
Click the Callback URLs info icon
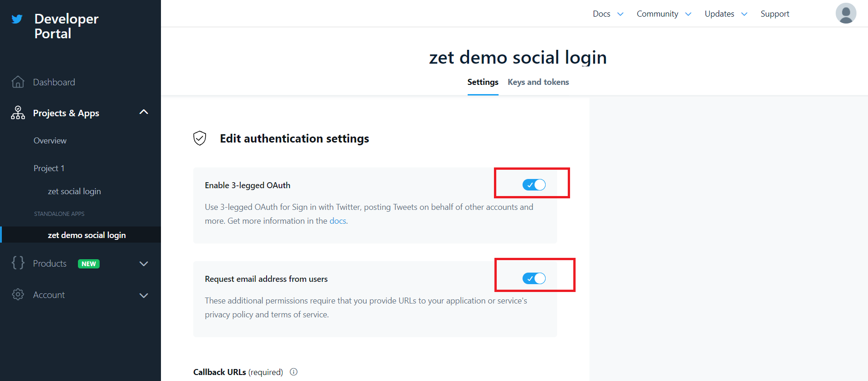(x=294, y=372)
